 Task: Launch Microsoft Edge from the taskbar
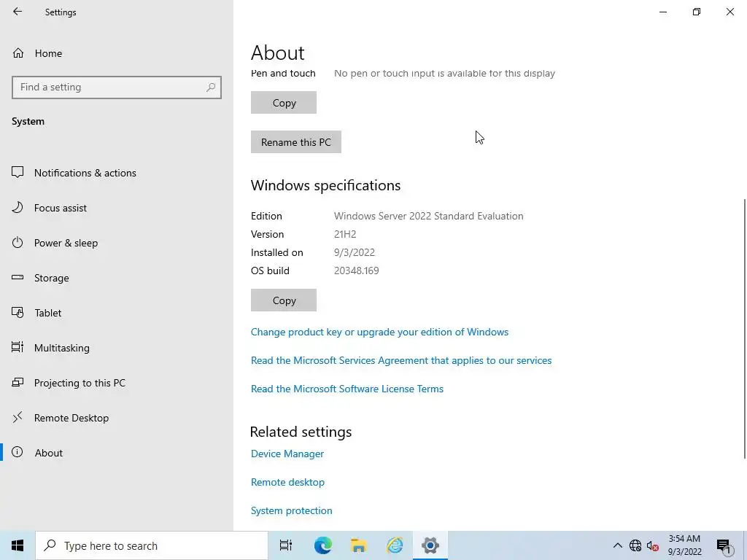322,545
